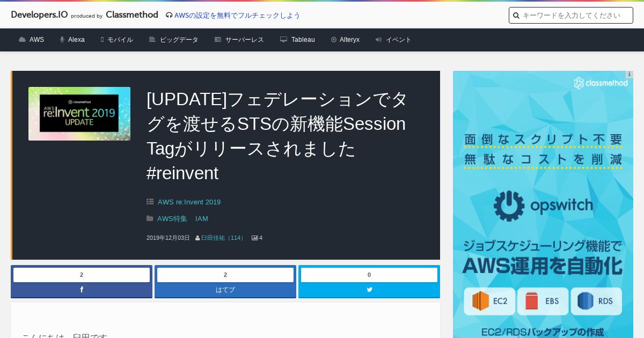Click the headset icon beside the AWS check link

[x=169, y=16]
